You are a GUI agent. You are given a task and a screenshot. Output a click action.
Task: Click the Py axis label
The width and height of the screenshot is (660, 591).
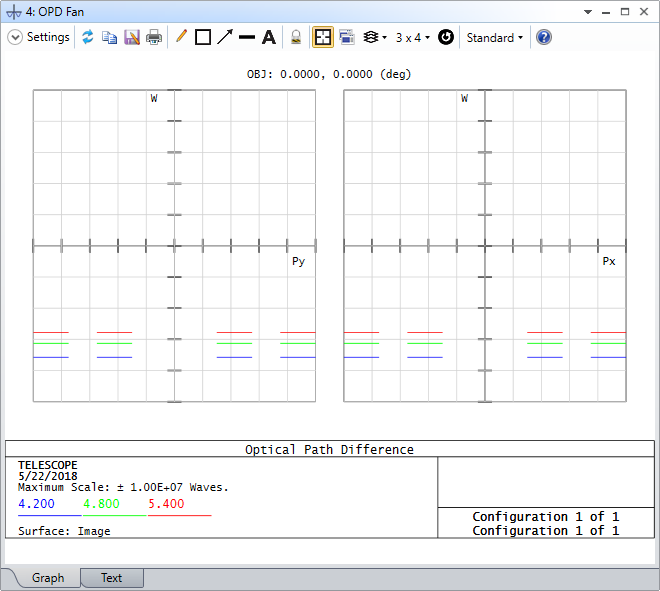click(298, 261)
